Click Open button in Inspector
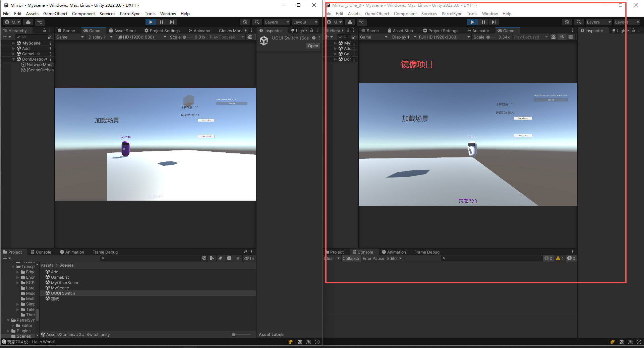644x348 pixels. (x=313, y=46)
